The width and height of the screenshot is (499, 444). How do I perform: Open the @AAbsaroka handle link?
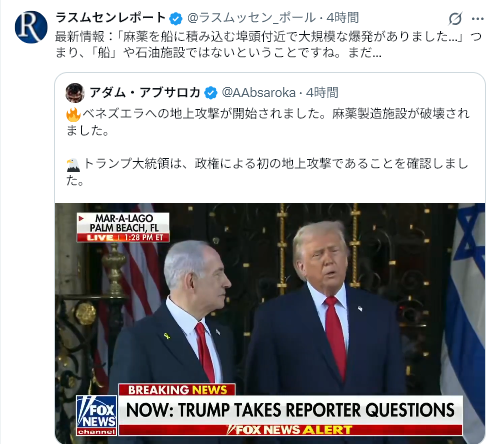tap(259, 92)
